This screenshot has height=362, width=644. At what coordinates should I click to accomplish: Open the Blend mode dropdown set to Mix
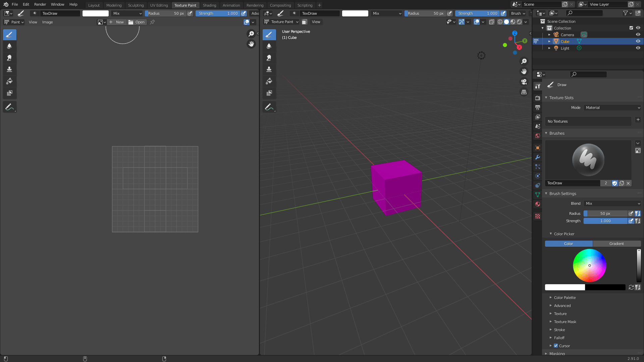(x=612, y=203)
